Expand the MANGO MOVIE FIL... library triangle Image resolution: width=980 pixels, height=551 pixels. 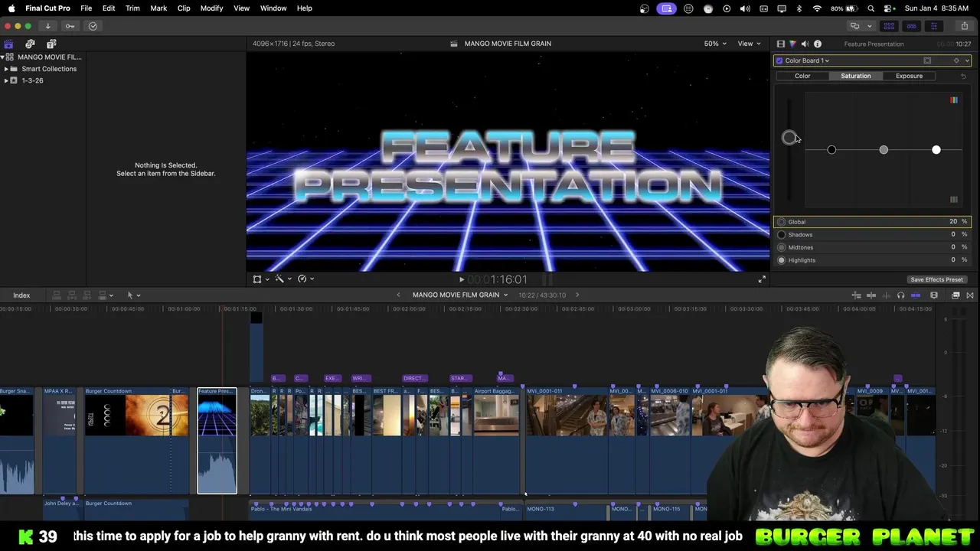point(2,57)
